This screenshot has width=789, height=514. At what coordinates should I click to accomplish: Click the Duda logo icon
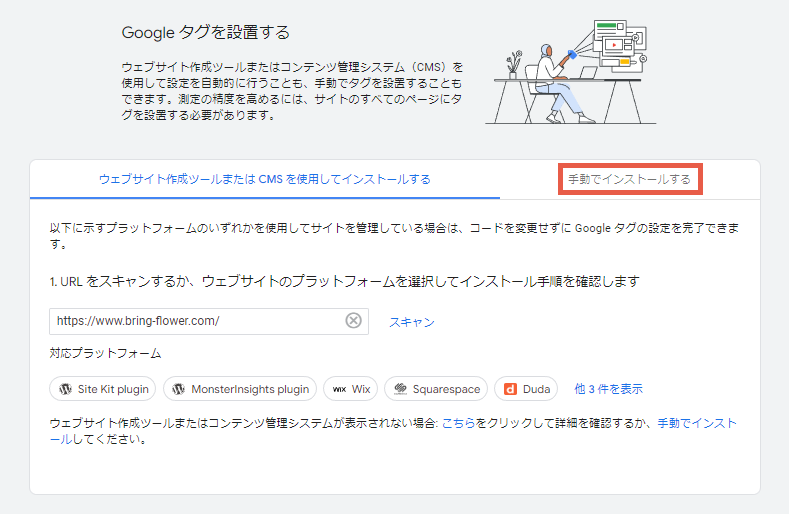510,389
